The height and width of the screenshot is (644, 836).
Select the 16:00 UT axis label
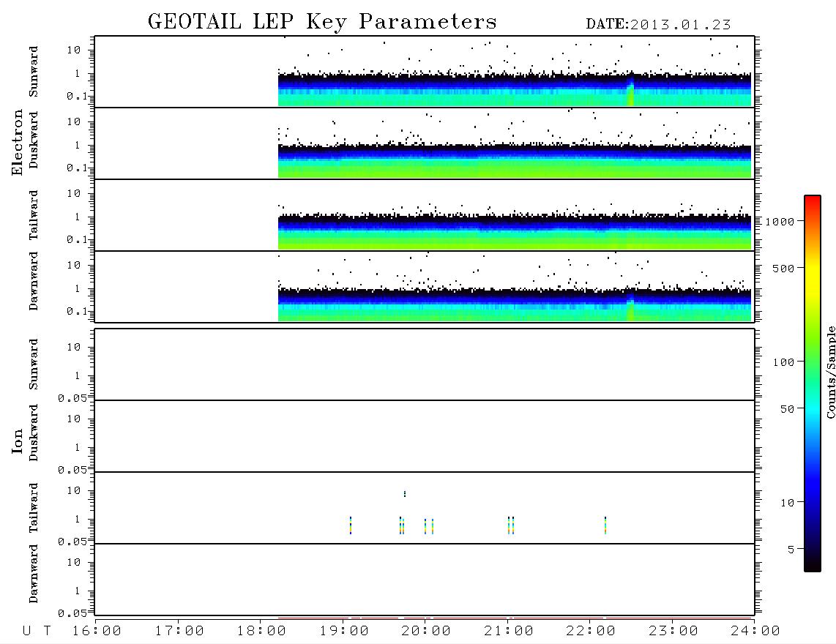[x=97, y=632]
